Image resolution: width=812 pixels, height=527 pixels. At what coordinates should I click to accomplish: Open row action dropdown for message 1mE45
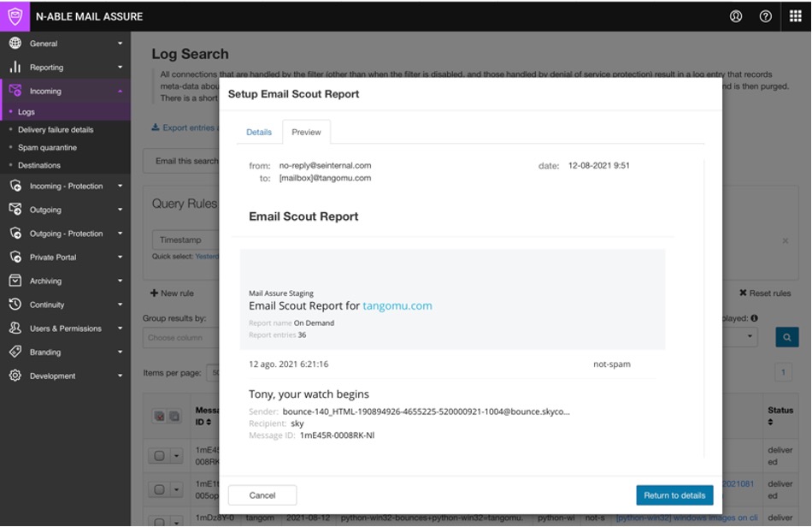[176, 455]
